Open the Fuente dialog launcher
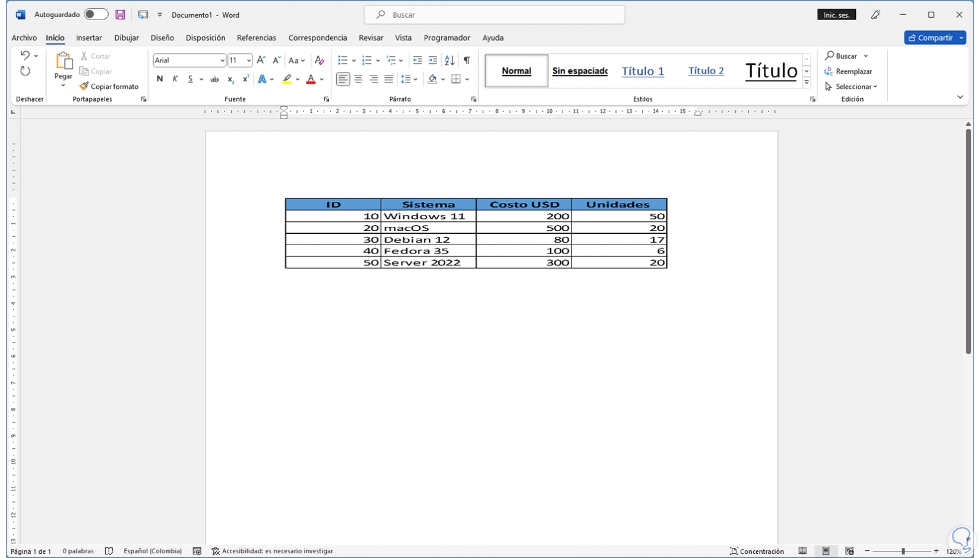980x558 pixels. (327, 99)
